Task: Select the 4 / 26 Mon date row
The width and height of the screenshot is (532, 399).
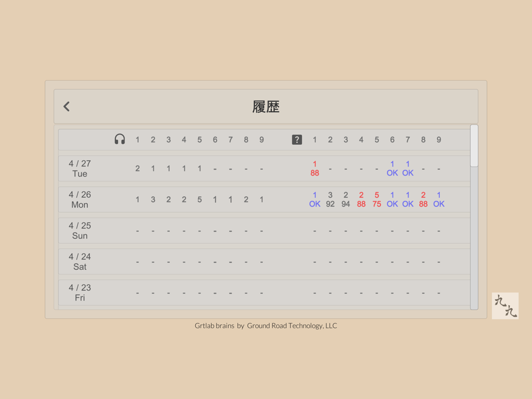Action: pos(80,199)
